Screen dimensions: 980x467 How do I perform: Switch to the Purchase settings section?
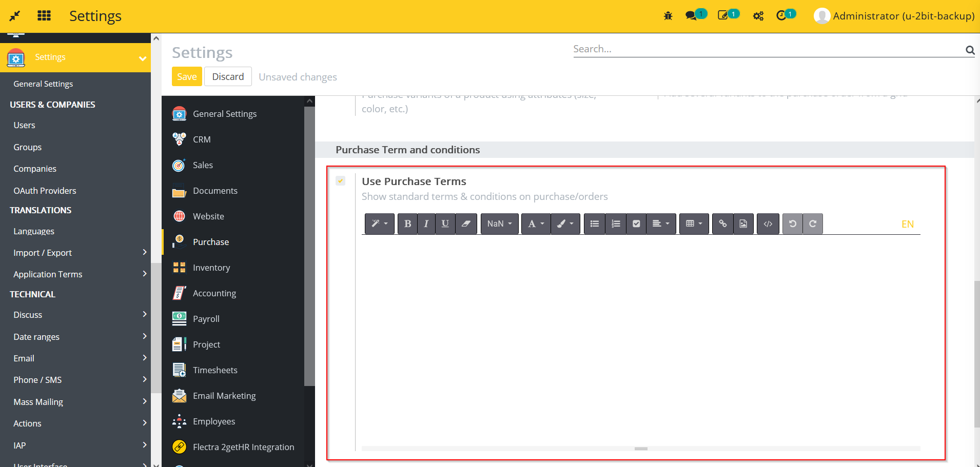[211, 241]
